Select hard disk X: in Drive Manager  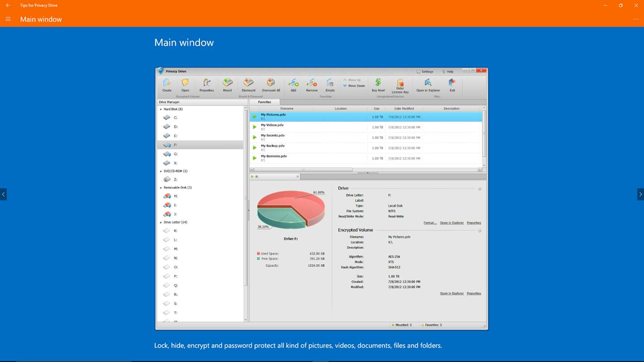pos(200,163)
